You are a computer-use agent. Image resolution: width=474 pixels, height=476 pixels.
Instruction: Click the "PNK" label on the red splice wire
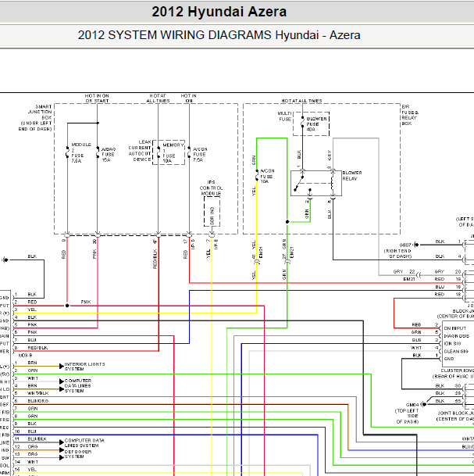coord(86,302)
